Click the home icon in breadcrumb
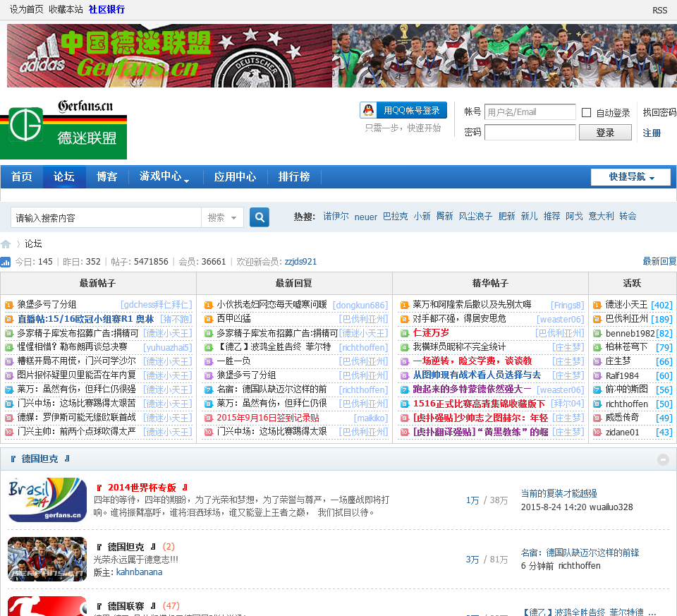 point(6,245)
